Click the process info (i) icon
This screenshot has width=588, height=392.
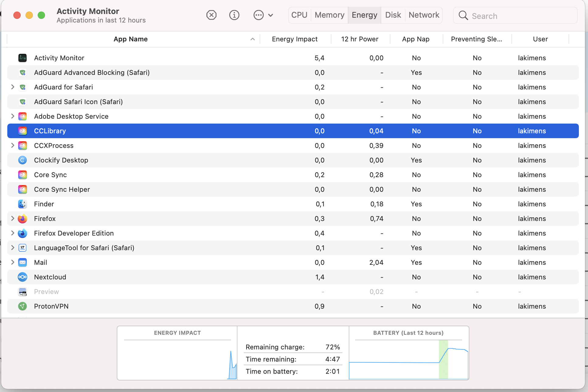pos(234,15)
